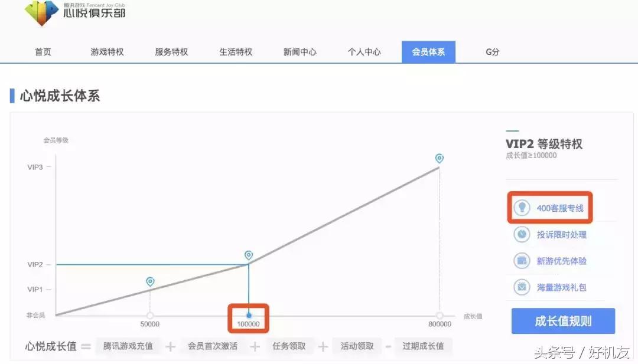Viewport: 638px width, 364px height.
Task: Select the chart marker at 100000 growth value
Action: pyautogui.click(x=248, y=255)
